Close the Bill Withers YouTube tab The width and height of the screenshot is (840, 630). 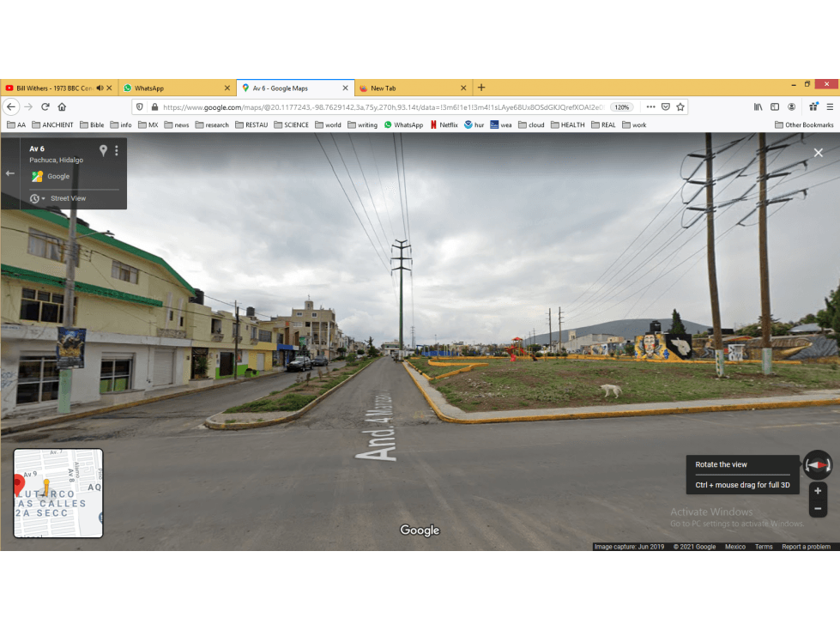tap(109, 88)
